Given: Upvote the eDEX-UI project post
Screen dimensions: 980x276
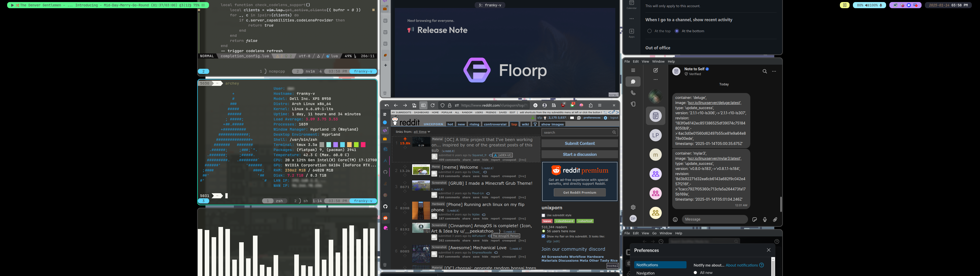Looking at the screenshot, I should (405, 139).
